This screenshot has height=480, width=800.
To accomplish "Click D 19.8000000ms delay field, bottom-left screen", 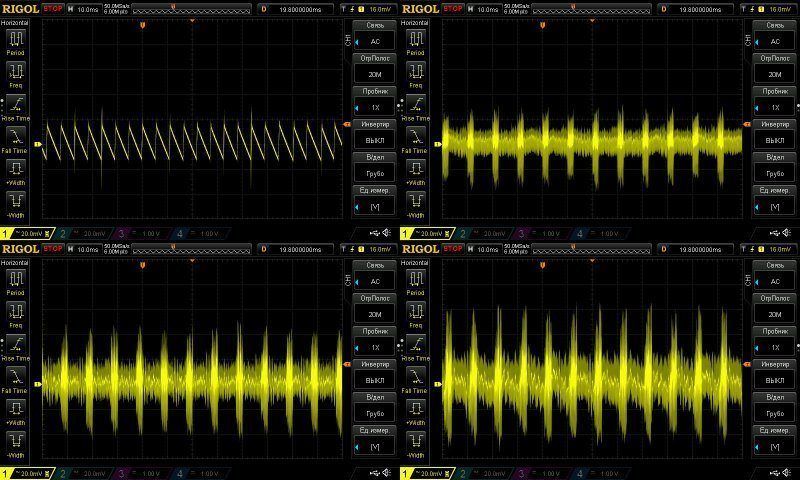I will click(296, 249).
